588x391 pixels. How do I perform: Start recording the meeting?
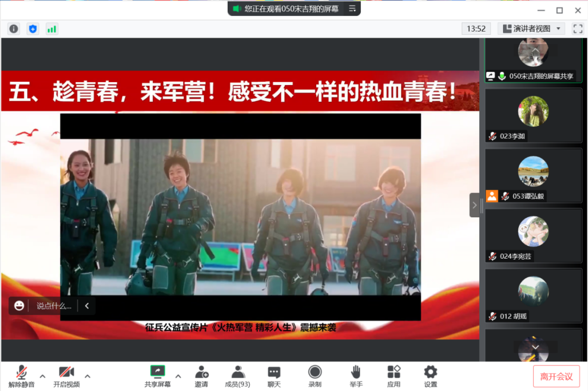pyautogui.click(x=315, y=376)
